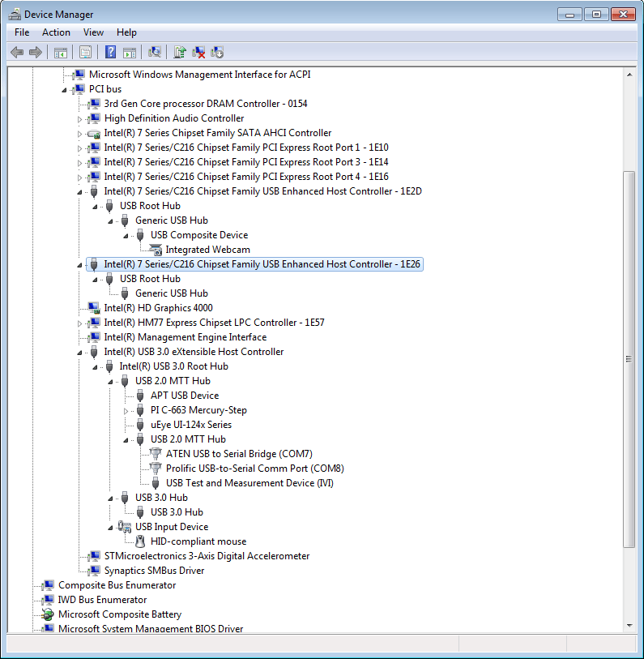Click the Show/Hide Action Pane icon
Screen dimensions: 644x659
tap(130, 53)
